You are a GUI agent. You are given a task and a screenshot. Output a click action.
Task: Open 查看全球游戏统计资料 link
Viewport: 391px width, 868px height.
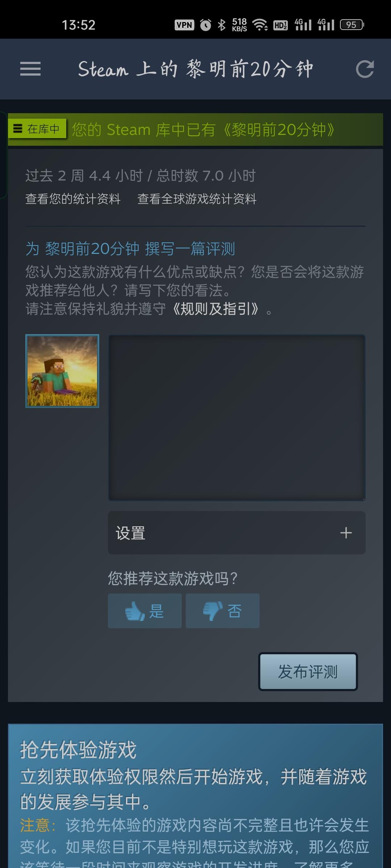(x=197, y=199)
